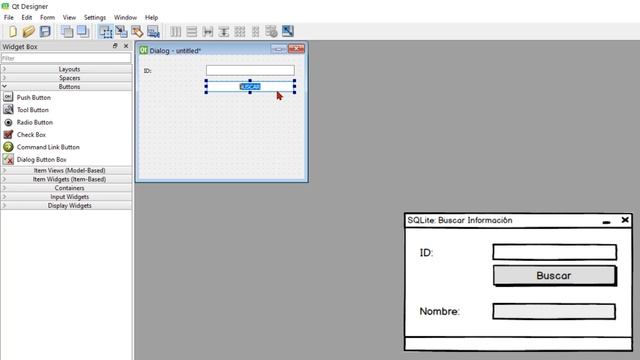
Task: Pick Command Link Button widget icon
Action: click(8, 147)
